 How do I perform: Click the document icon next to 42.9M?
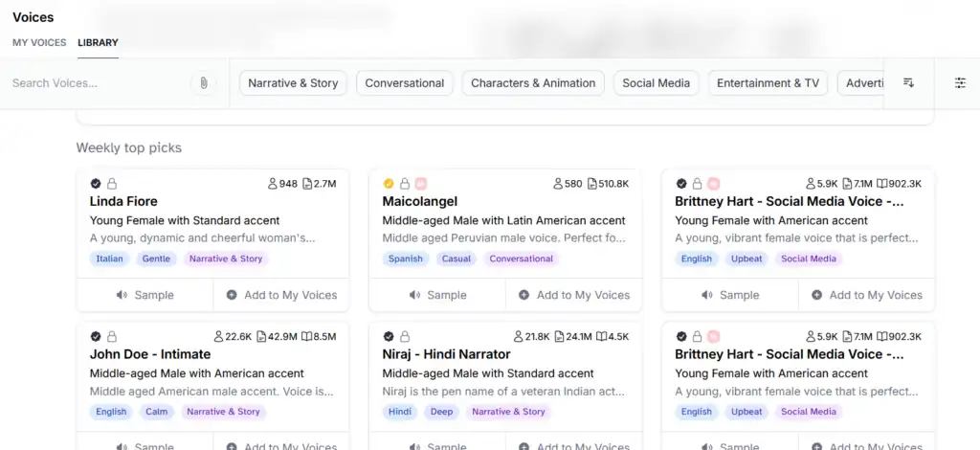[261, 337]
